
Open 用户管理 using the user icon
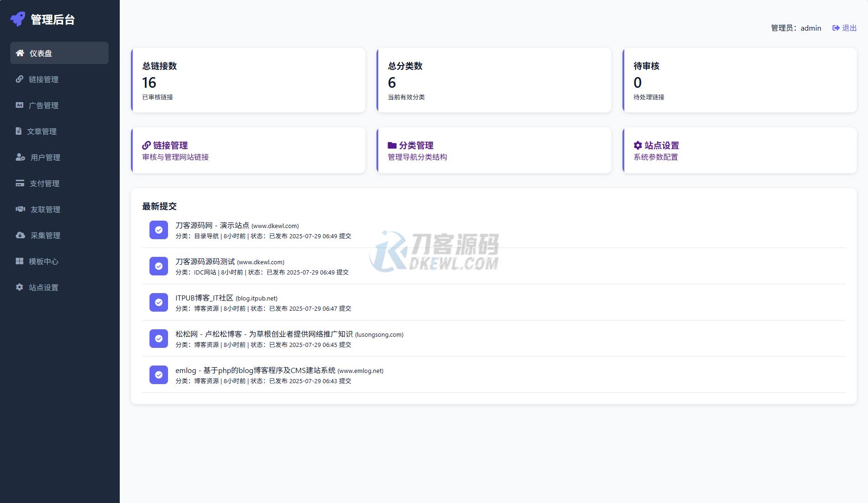point(19,157)
